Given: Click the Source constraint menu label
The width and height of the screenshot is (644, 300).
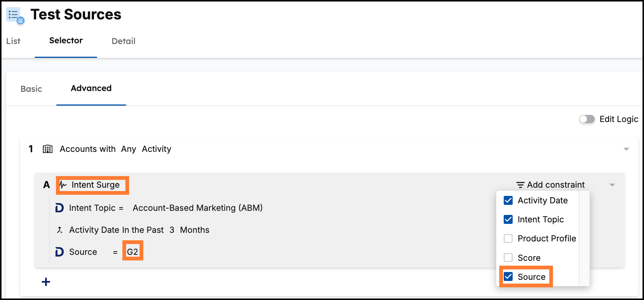Looking at the screenshot, I should (531, 277).
